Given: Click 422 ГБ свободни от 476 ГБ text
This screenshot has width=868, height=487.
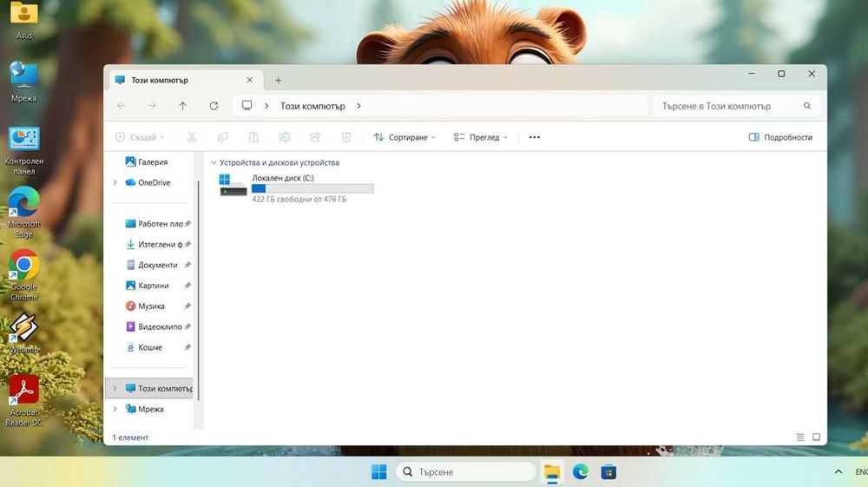Looking at the screenshot, I should click(299, 200).
